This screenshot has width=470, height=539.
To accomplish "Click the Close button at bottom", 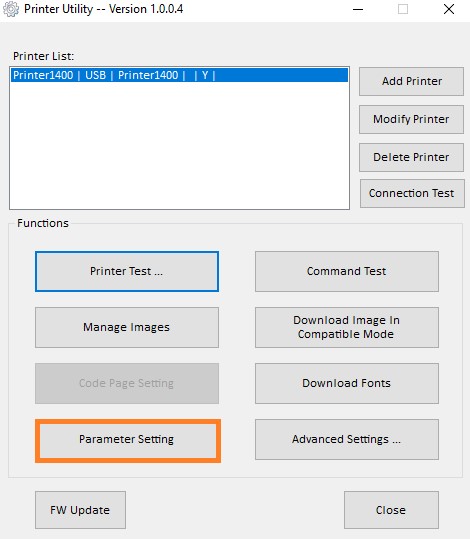I will click(x=391, y=510).
